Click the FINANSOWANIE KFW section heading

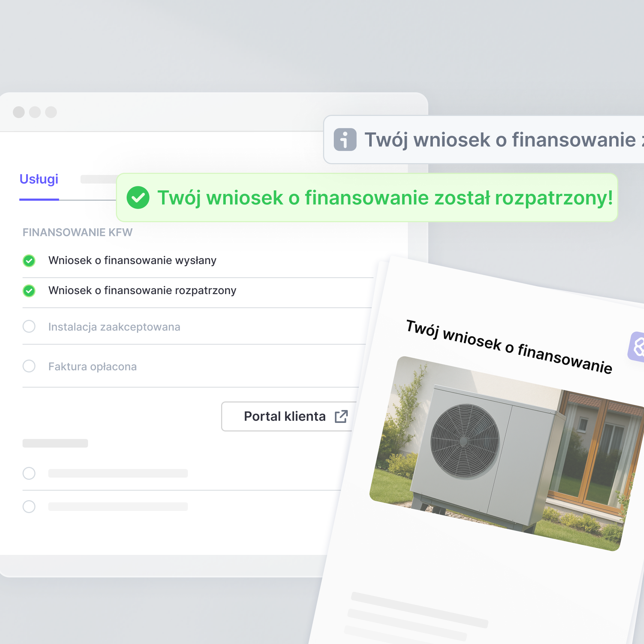click(78, 233)
